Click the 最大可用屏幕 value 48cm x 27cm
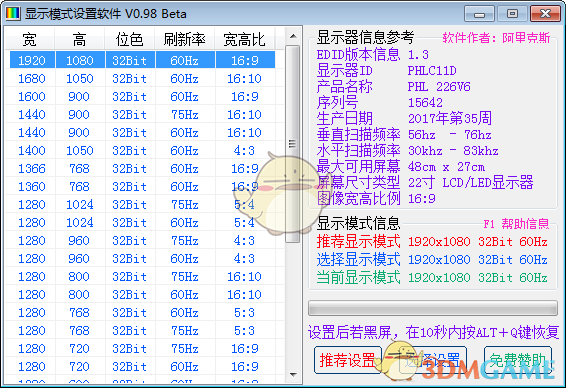 [447, 167]
